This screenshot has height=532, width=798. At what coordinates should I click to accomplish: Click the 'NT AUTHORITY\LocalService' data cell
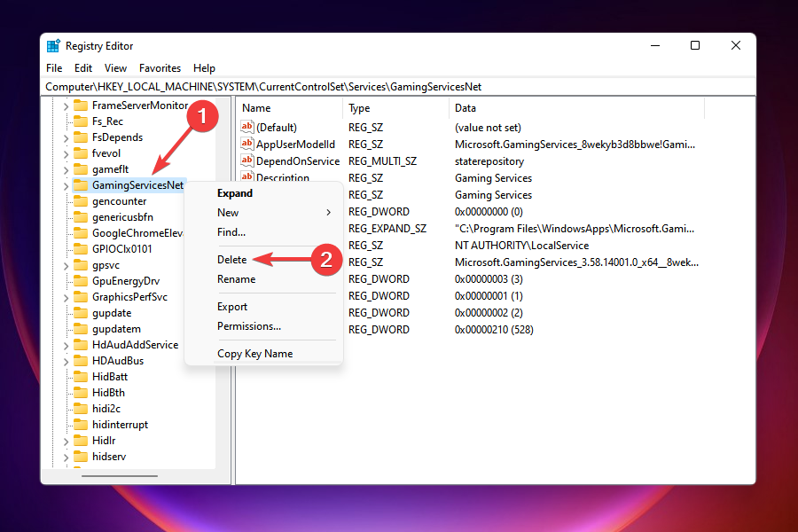[x=521, y=246]
